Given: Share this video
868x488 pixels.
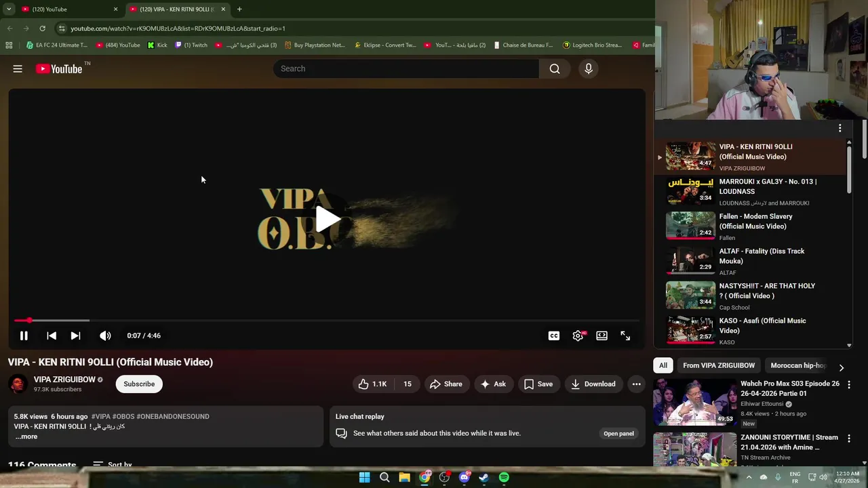Looking at the screenshot, I should 446,384.
